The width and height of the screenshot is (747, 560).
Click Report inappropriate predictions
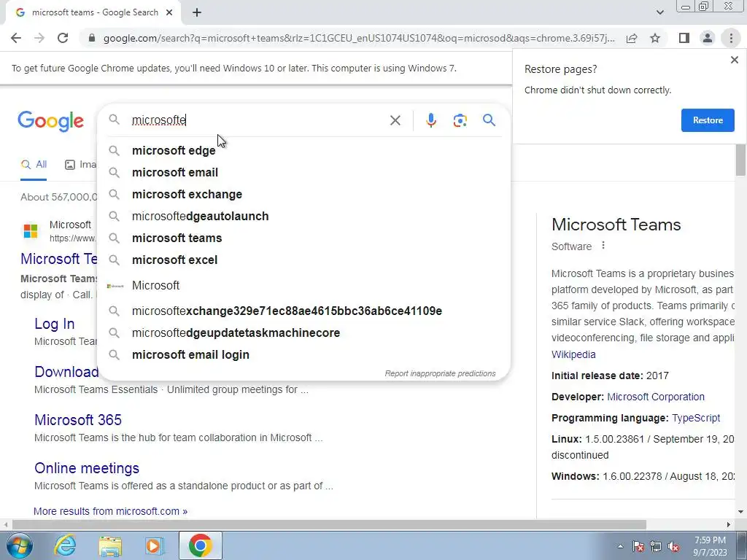coord(440,373)
